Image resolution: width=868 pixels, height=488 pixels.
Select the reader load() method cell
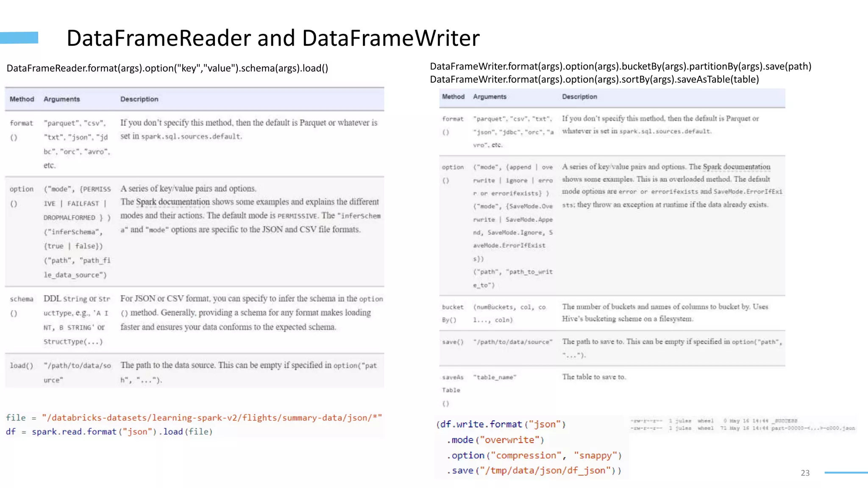pos(21,366)
